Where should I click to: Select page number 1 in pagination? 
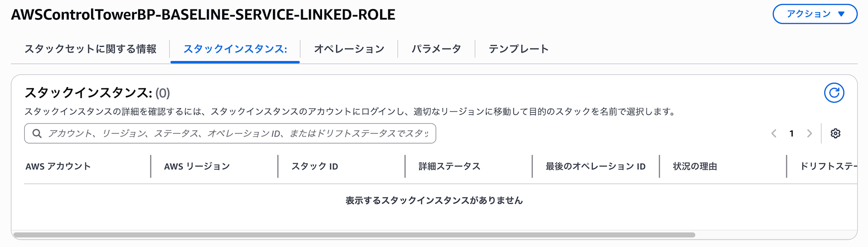point(792,133)
